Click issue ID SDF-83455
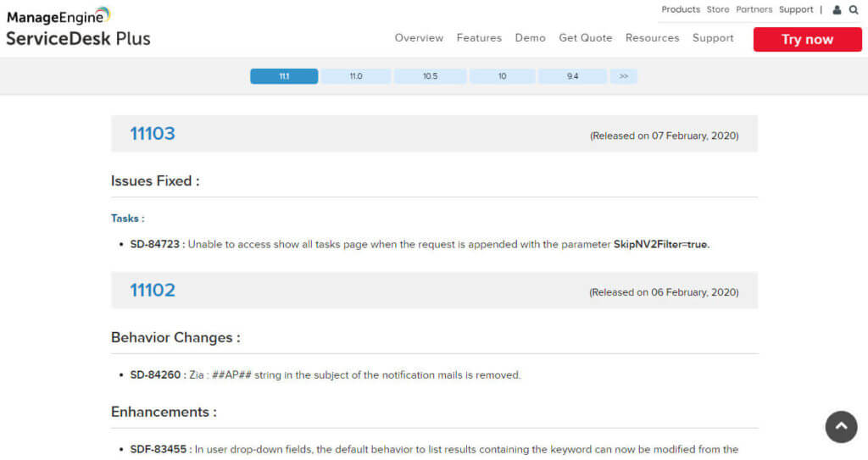The height and width of the screenshot is (460, 868). pyautogui.click(x=158, y=449)
